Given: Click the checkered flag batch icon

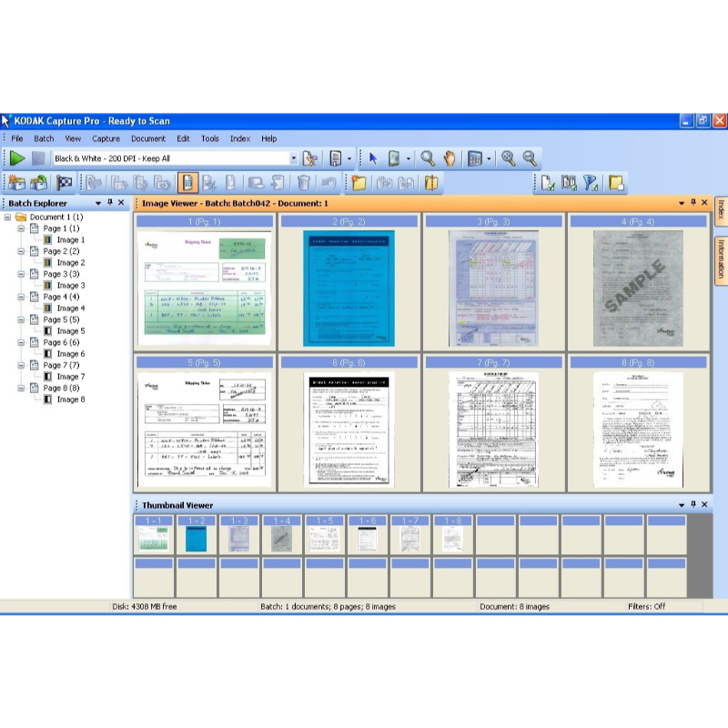Looking at the screenshot, I should (65, 183).
